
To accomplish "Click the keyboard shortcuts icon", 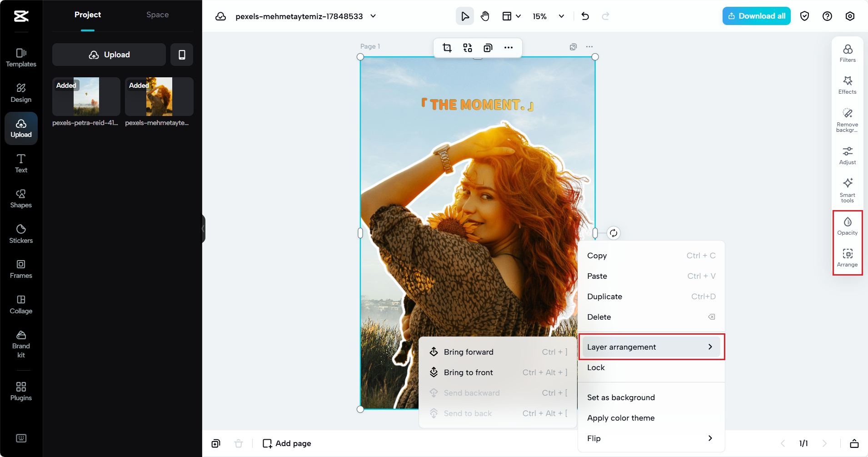I will pyautogui.click(x=21, y=438).
